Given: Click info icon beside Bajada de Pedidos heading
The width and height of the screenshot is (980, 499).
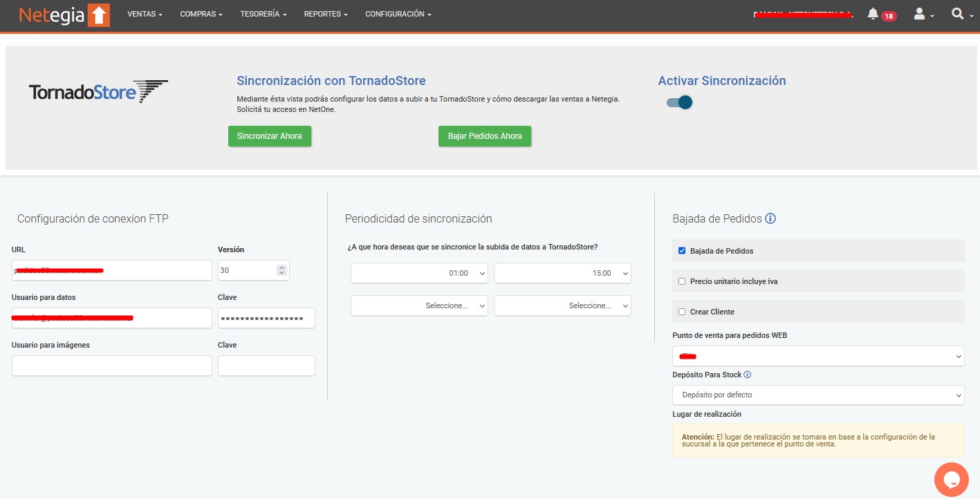Looking at the screenshot, I should 770,218.
